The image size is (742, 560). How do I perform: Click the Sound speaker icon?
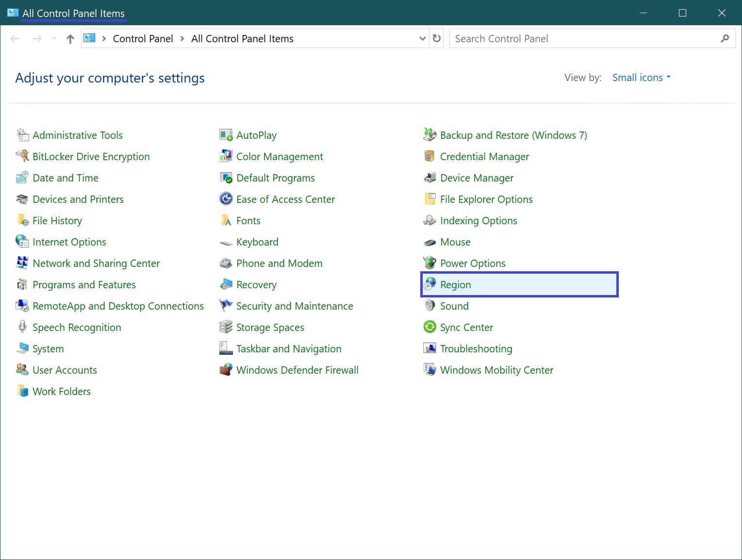(x=430, y=306)
